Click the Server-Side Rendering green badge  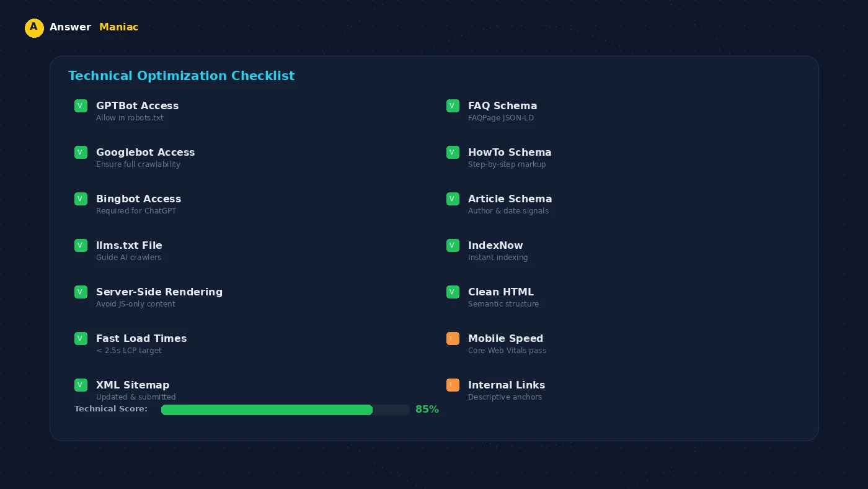[81, 292]
